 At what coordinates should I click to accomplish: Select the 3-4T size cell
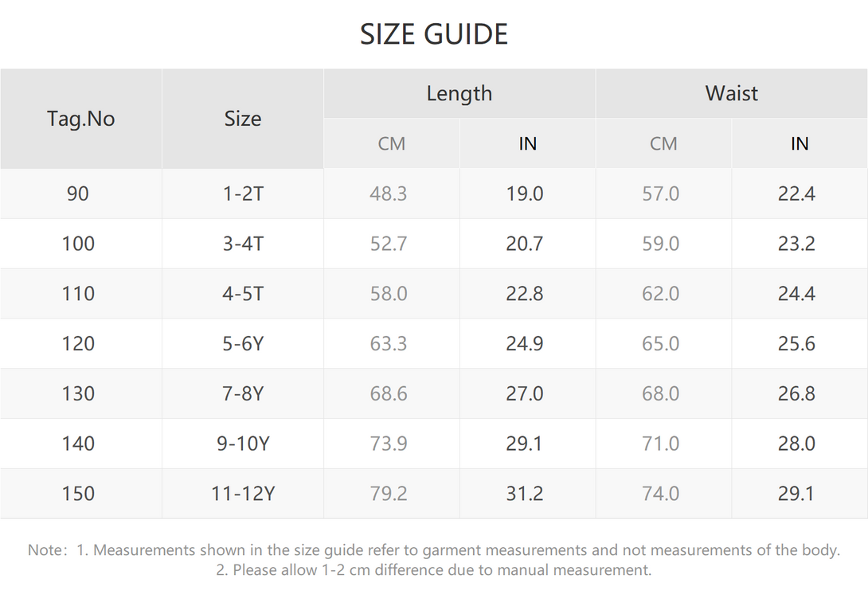coord(242,244)
